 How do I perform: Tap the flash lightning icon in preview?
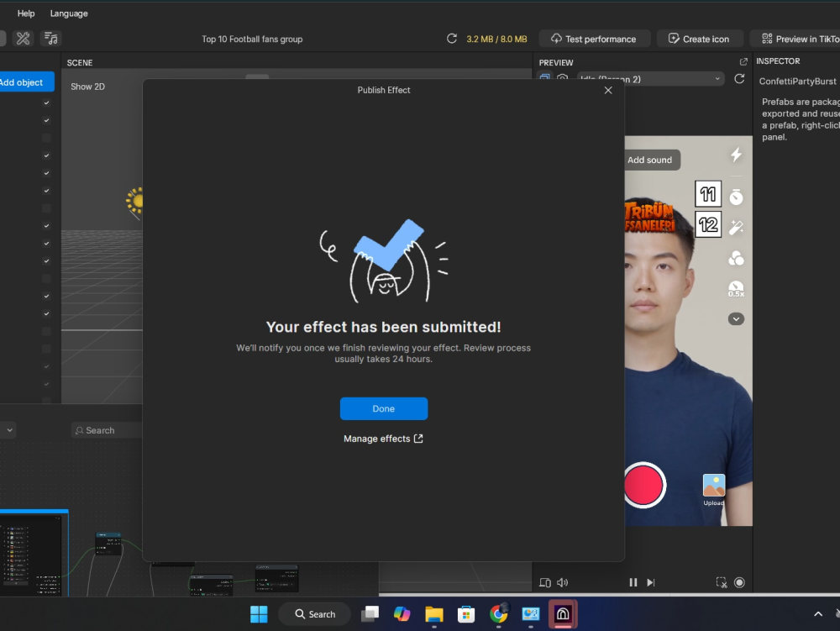click(736, 155)
